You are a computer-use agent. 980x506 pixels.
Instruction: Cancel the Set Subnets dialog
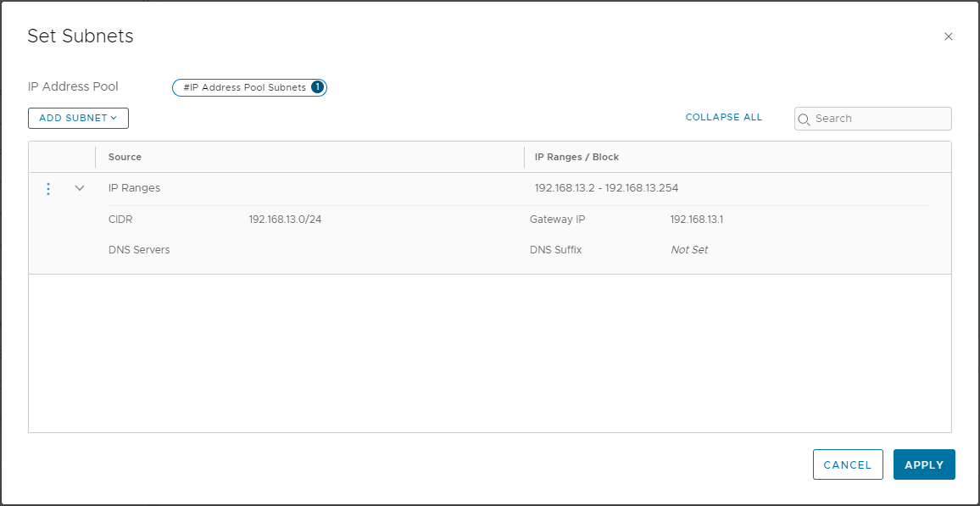click(x=848, y=464)
